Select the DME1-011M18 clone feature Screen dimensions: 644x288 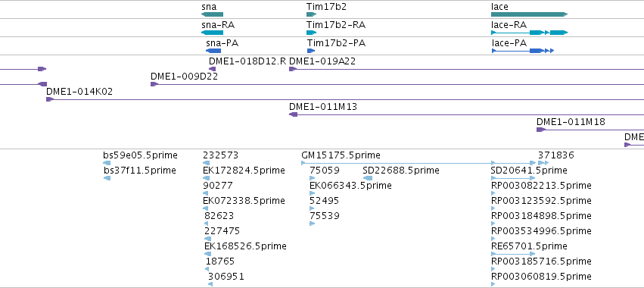[x=590, y=130]
